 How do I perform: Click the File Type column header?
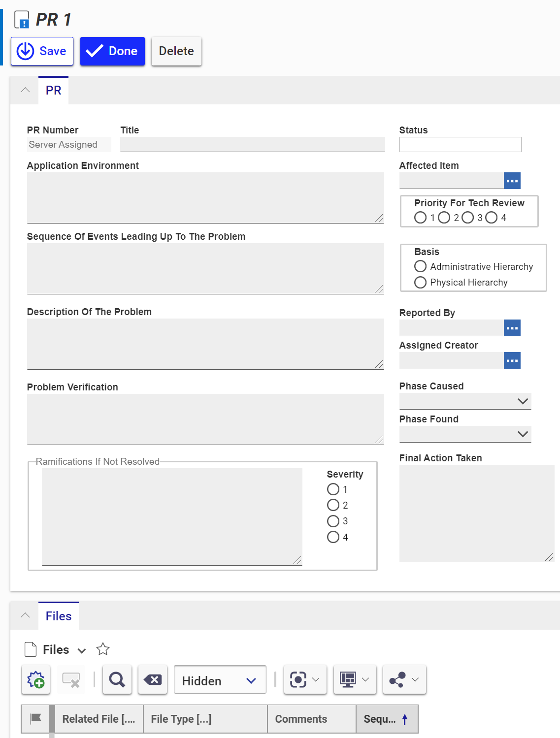[x=205, y=719]
